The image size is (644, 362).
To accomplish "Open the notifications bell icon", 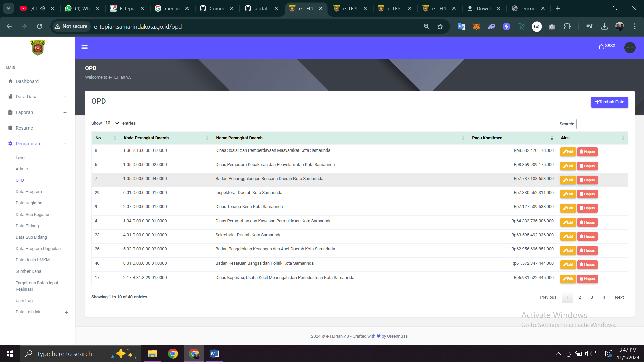I will click(x=601, y=47).
